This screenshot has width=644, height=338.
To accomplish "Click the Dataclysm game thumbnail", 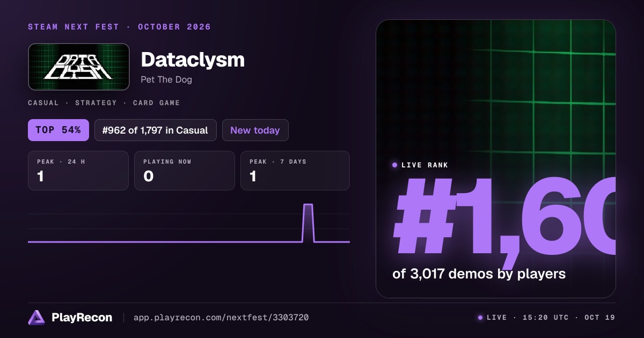I will coord(79,67).
